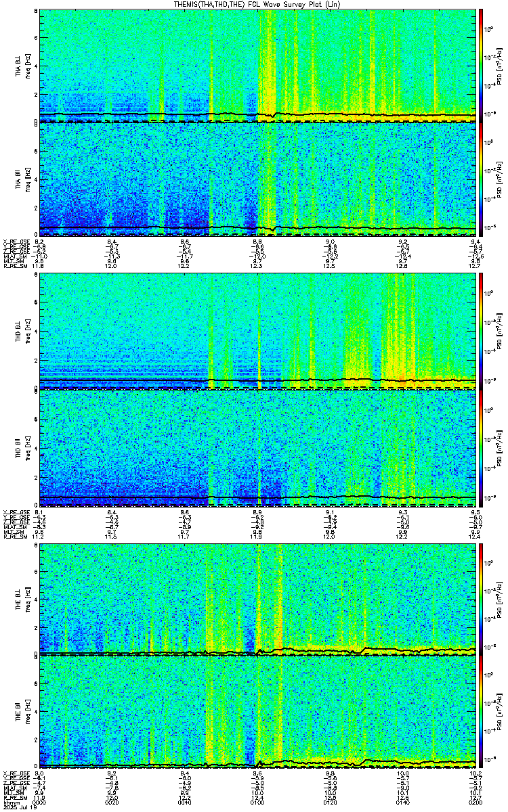Click the color bar beside THA B-parallel panel
This screenshot has width=508, height=812.
tap(481, 179)
